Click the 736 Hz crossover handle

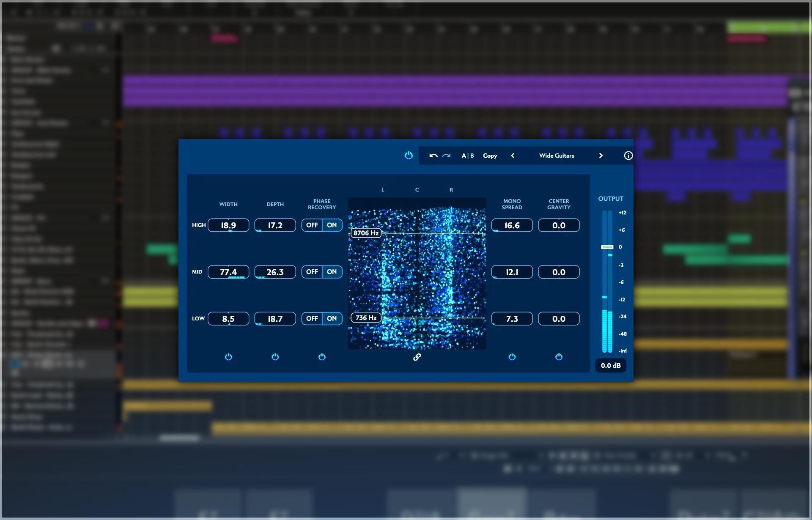pos(366,317)
